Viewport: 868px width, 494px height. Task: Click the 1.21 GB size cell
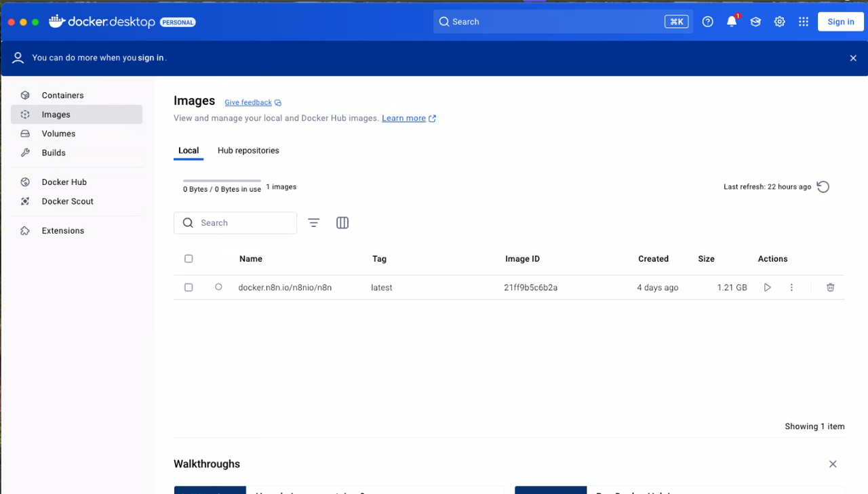[x=732, y=287]
